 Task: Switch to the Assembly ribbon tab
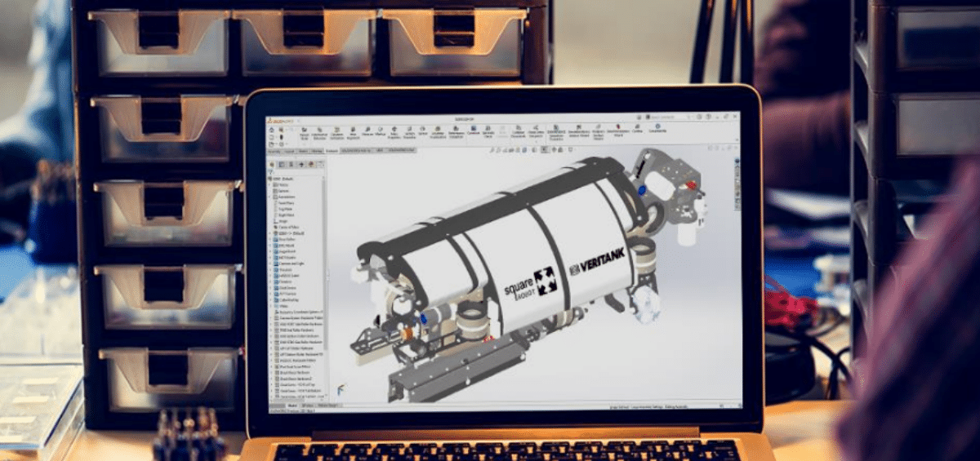click(x=274, y=151)
